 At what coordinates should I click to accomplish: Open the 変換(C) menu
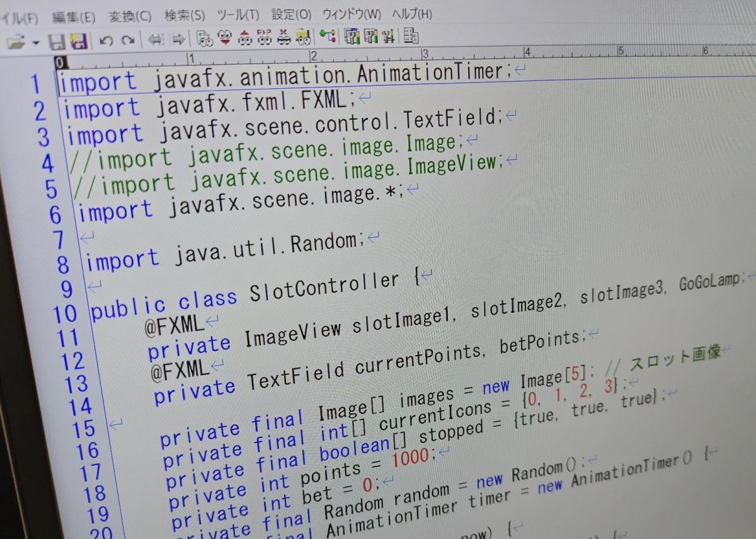coord(130,16)
